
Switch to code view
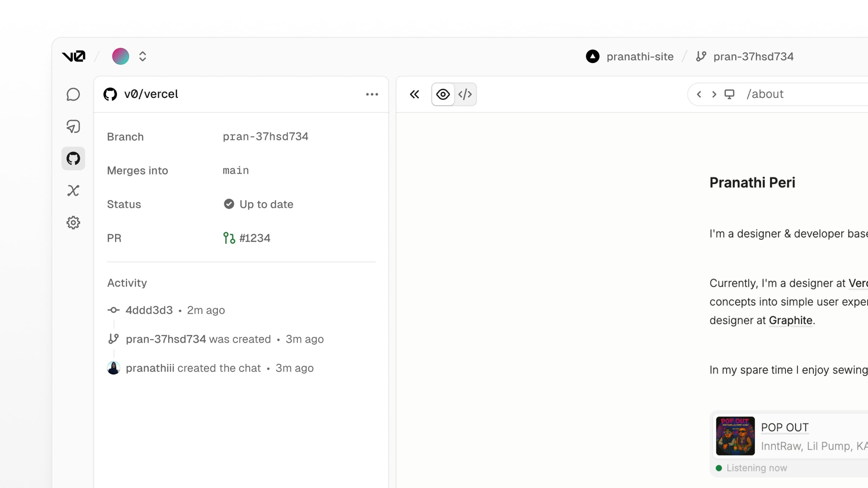465,94
